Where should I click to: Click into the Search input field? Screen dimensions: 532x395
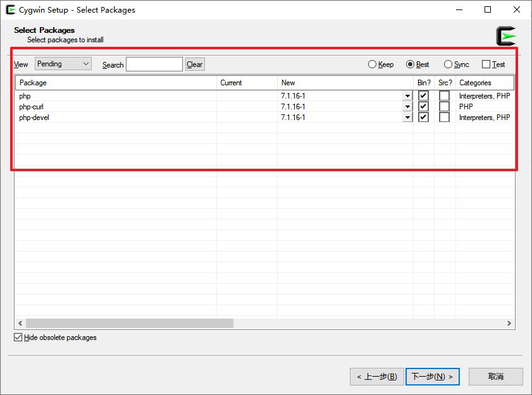click(x=154, y=64)
